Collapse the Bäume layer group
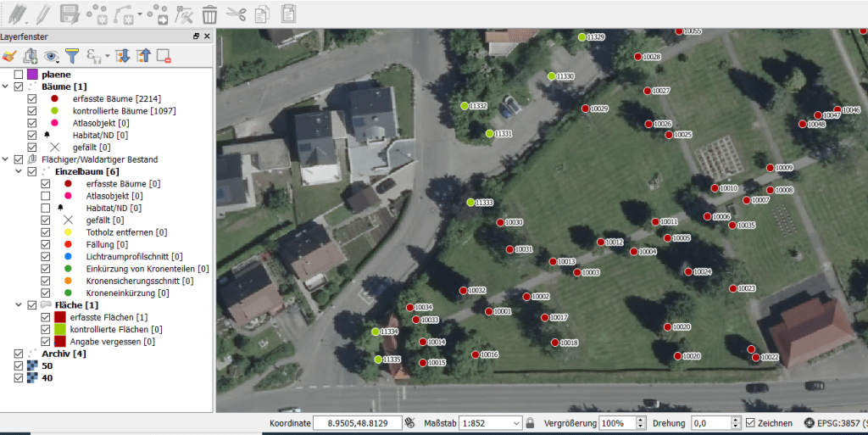868x435 pixels. 7,86
